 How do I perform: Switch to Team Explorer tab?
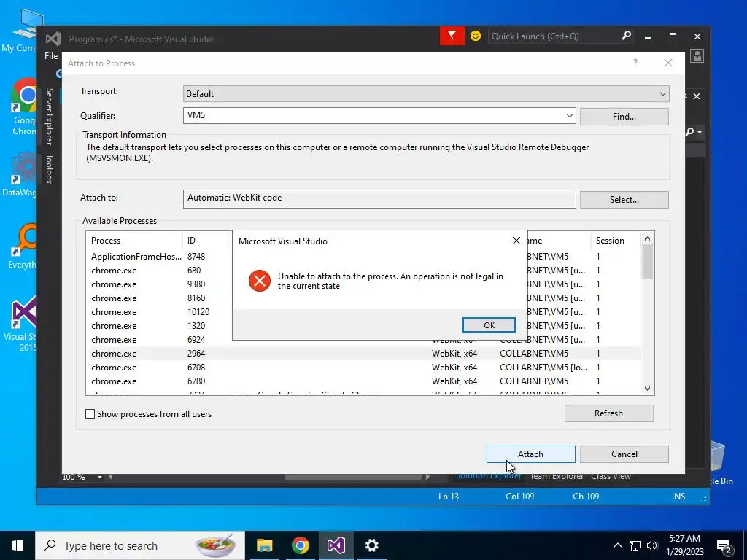point(557,476)
